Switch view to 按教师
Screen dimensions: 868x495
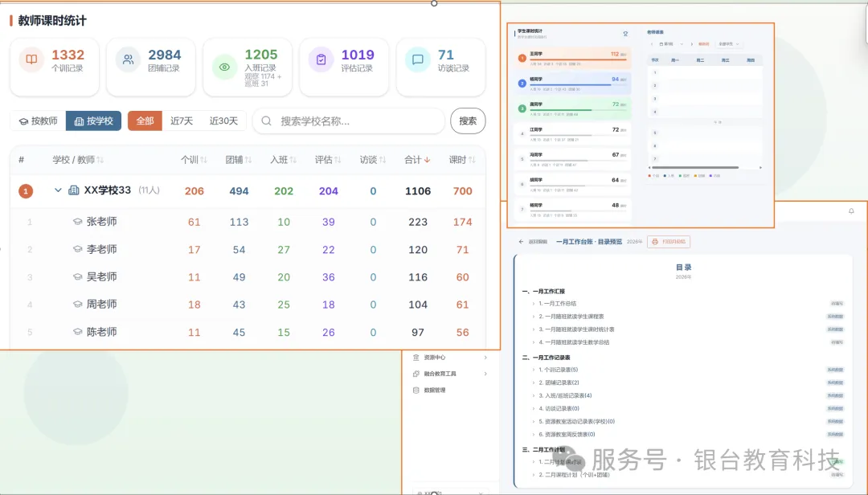(x=39, y=121)
